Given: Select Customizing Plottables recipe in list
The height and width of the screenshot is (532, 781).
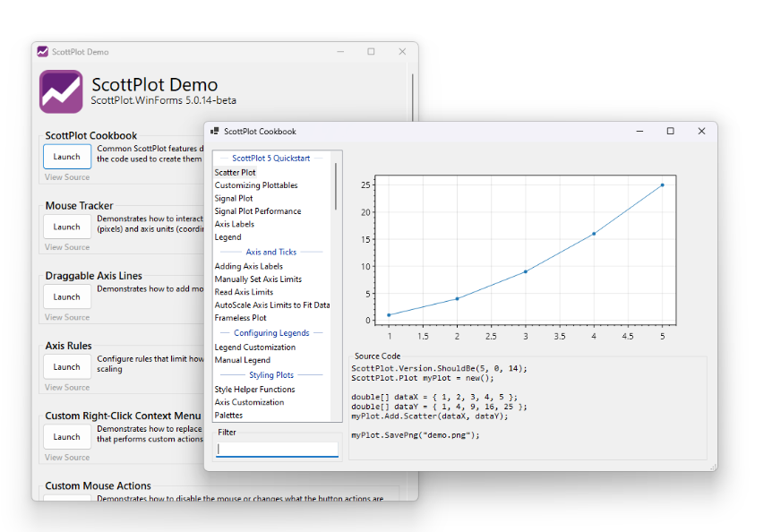Looking at the screenshot, I should coord(256,185).
